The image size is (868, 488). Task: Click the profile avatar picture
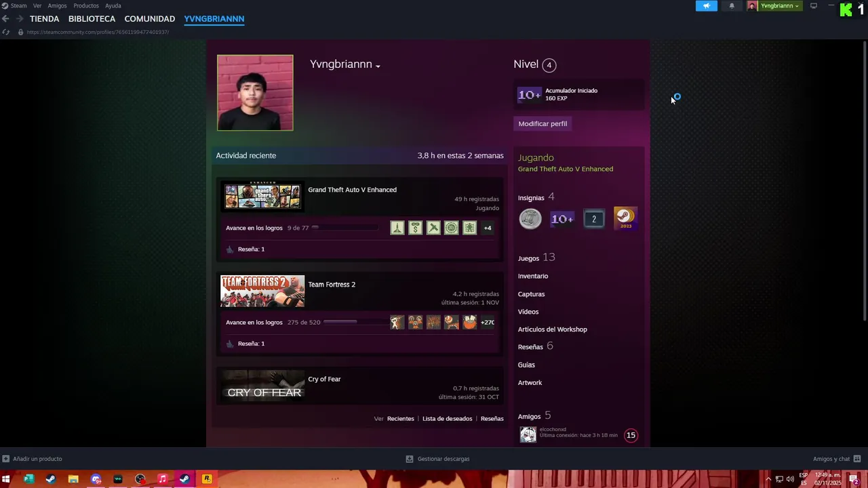tap(255, 93)
